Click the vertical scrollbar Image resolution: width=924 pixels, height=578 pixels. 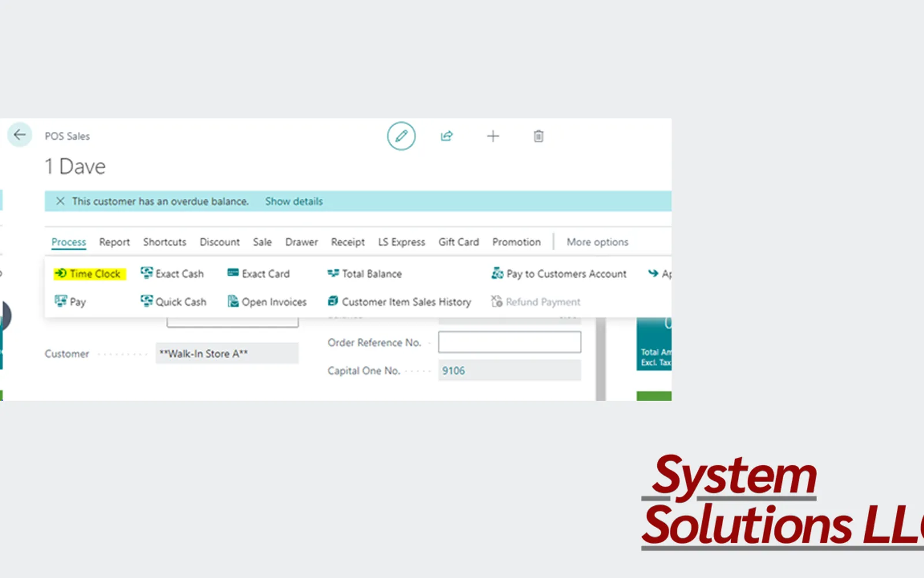(601, 359)
